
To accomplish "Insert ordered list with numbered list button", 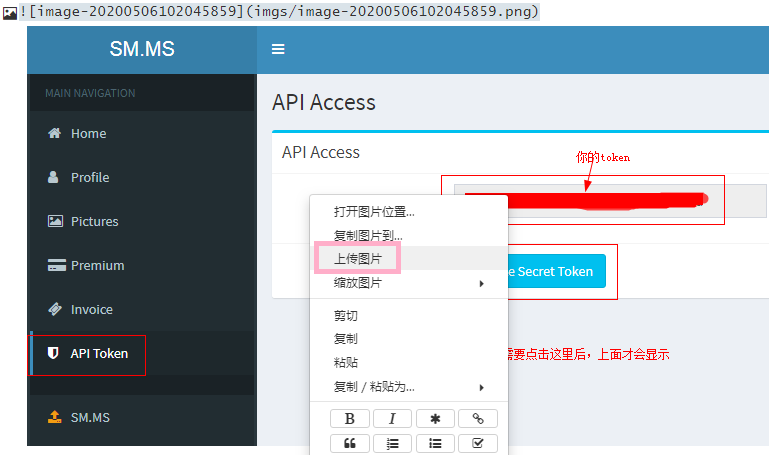I will coord(392,444).
